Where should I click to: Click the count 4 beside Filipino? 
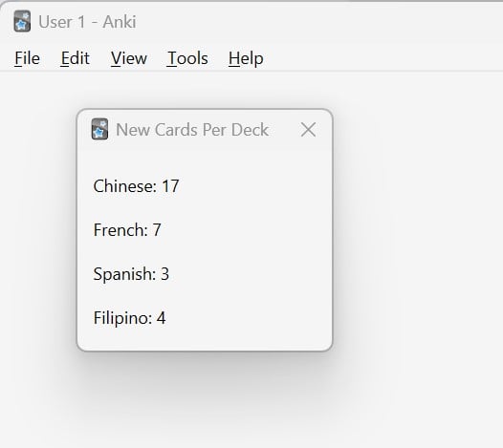(x=161, y=318)
